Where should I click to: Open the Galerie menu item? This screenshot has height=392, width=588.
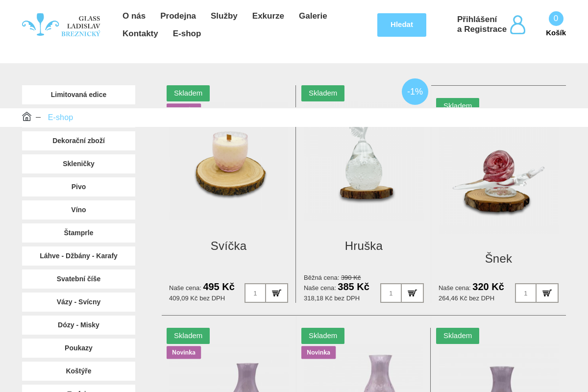pos(313,16)
